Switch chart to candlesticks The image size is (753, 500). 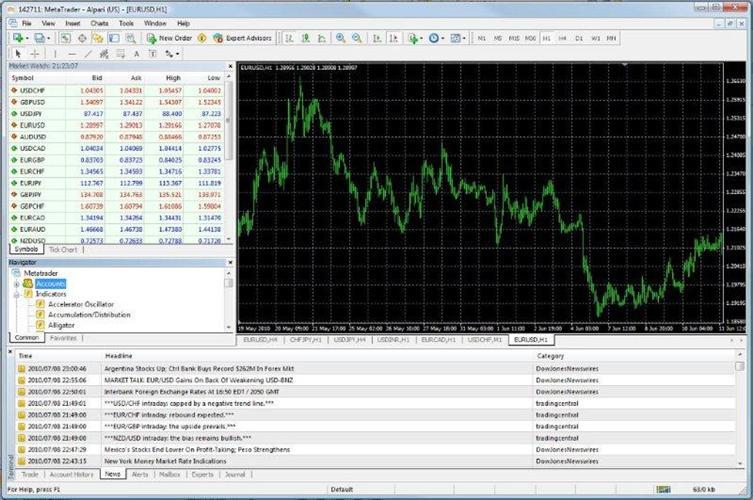point(305,38)
